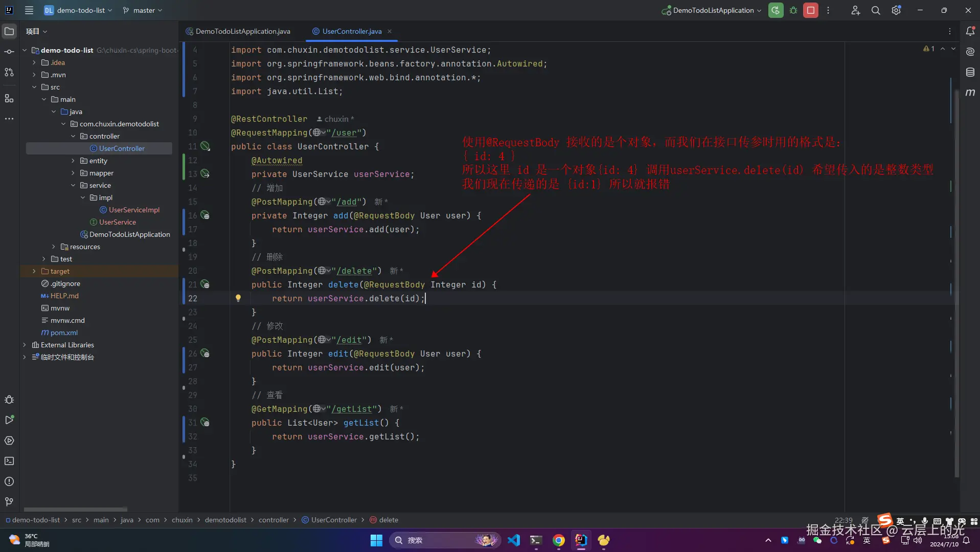Open Code With Me menu
This screenshot has width=980, height=552.
click(855, 10)
